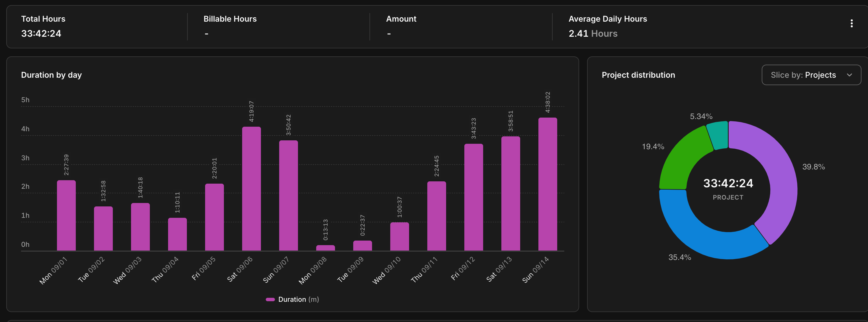Image resolution: width=868 pixels, height=322 pixels.
Task: Click the Duration legend color swatch
Action: tap(270, 300)
